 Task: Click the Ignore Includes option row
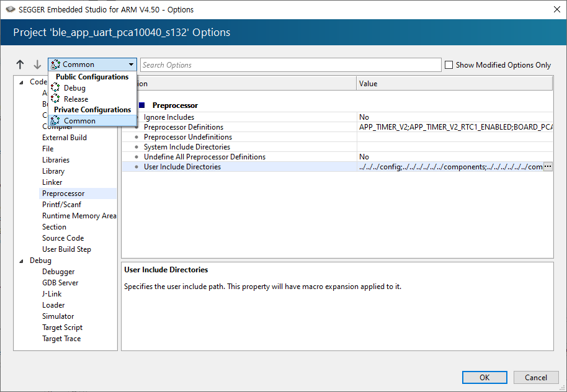[x=337, y=117]
